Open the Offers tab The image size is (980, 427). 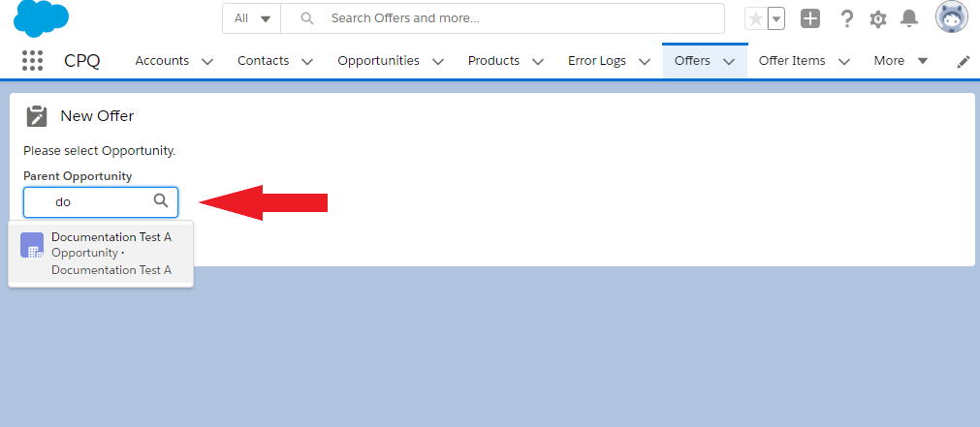pyautogui.click(x=692, y=61)
